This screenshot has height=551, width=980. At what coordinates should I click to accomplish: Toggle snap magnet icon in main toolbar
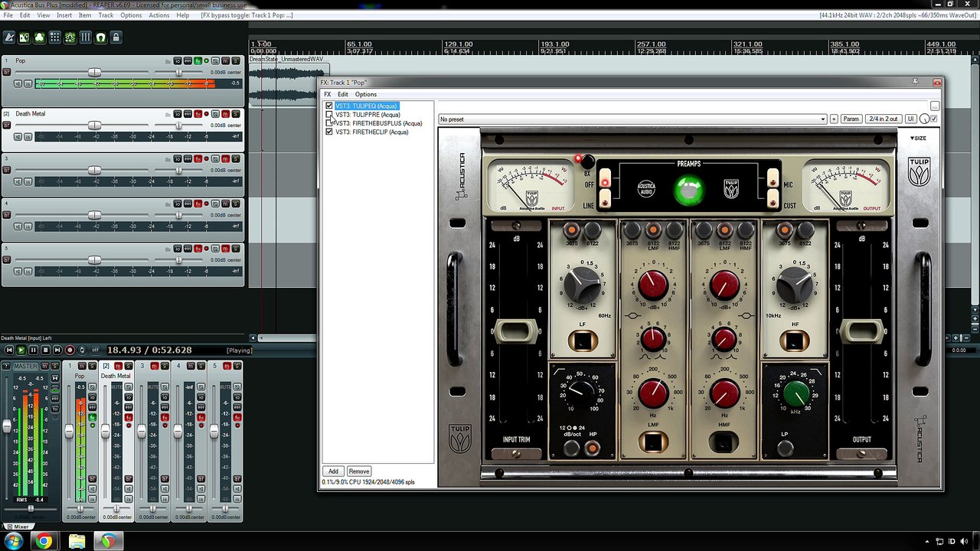pyautogui.click(x=100, y=37)
